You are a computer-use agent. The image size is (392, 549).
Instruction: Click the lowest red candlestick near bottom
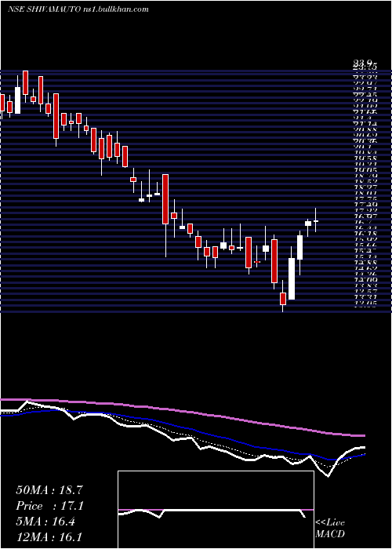[283, 299]
